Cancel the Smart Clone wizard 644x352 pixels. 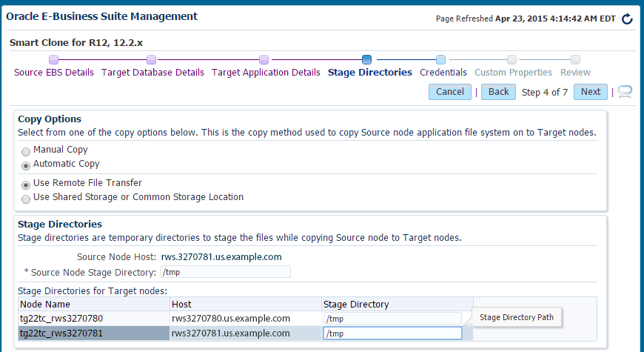450,92
